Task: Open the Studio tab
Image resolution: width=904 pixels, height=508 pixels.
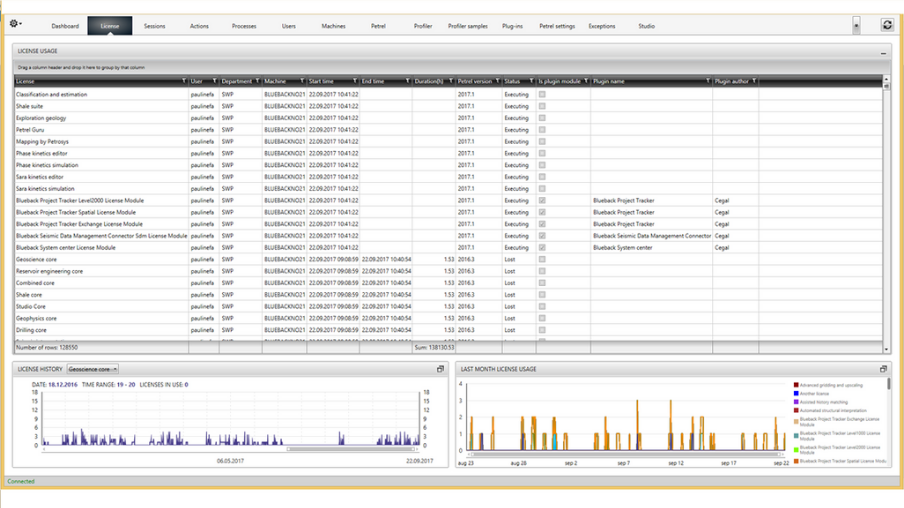Action: [646, 26]
